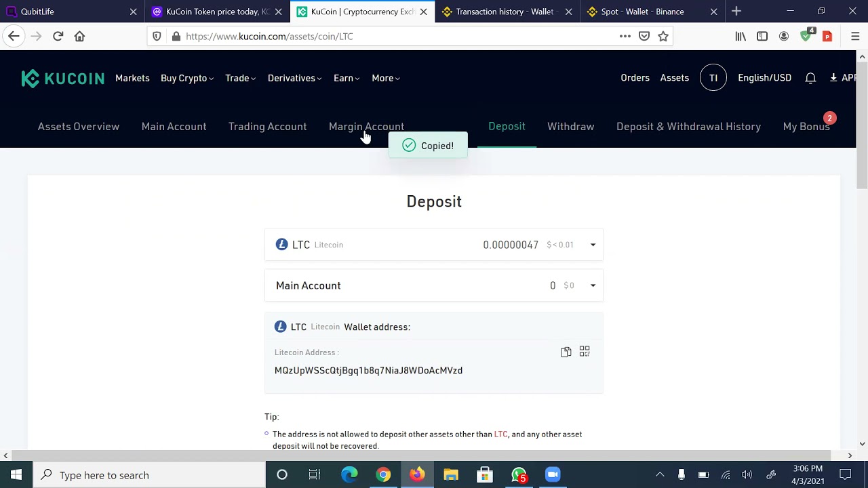Click the KuCoin logo
The image size is (868, 488).
pyautogui.click(x=62, y=78)
